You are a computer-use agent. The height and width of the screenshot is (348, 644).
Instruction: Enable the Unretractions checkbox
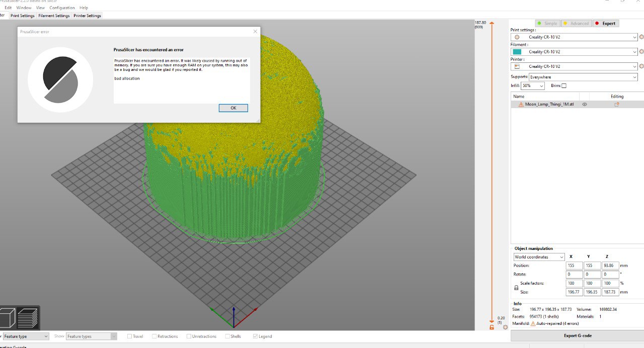click(189, 336)
